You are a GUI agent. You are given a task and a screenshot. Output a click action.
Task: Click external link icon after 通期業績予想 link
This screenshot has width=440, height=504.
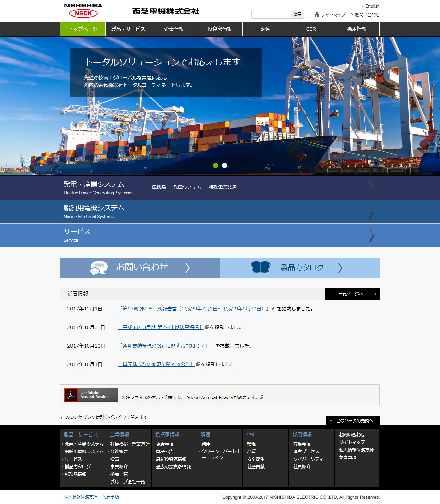(x=212, y=346)
